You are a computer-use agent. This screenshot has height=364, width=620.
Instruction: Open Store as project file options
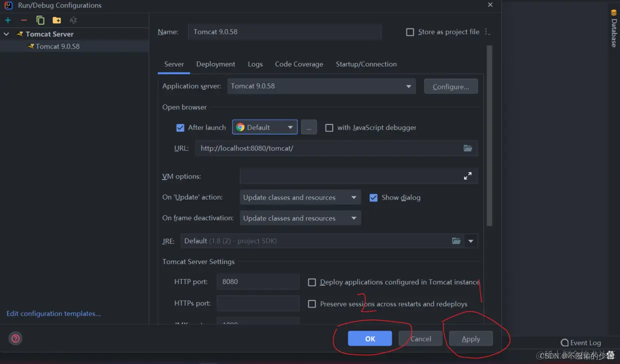(487, 32)
